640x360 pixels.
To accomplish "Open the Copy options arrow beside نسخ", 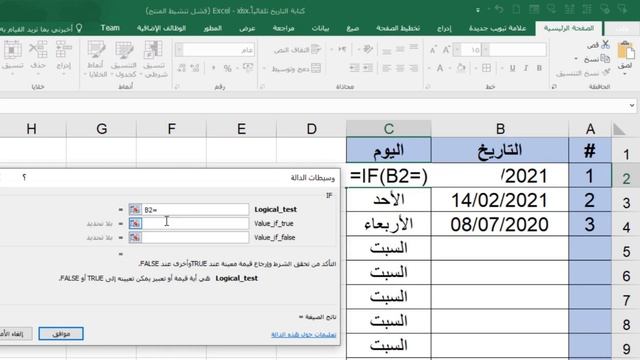I will [576, 59].
